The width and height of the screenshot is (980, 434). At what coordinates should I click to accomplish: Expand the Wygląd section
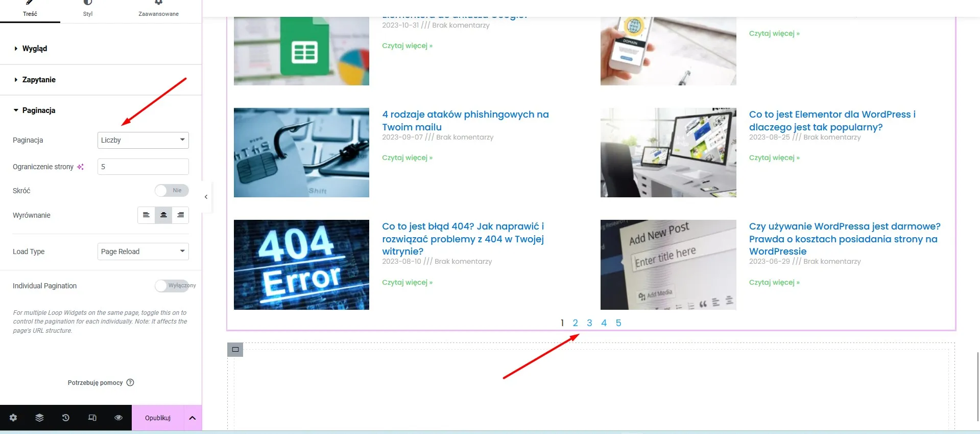[101, 49]
